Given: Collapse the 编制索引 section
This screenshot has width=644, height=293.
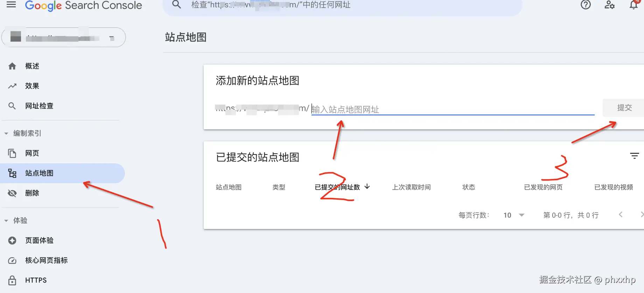Looking at the screenshot, I should tap(6, 134).
